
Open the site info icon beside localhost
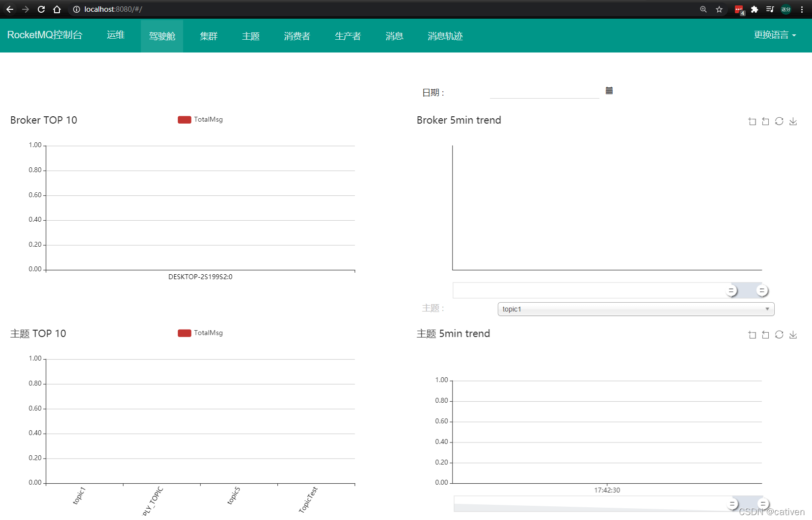tap(76, 9)
